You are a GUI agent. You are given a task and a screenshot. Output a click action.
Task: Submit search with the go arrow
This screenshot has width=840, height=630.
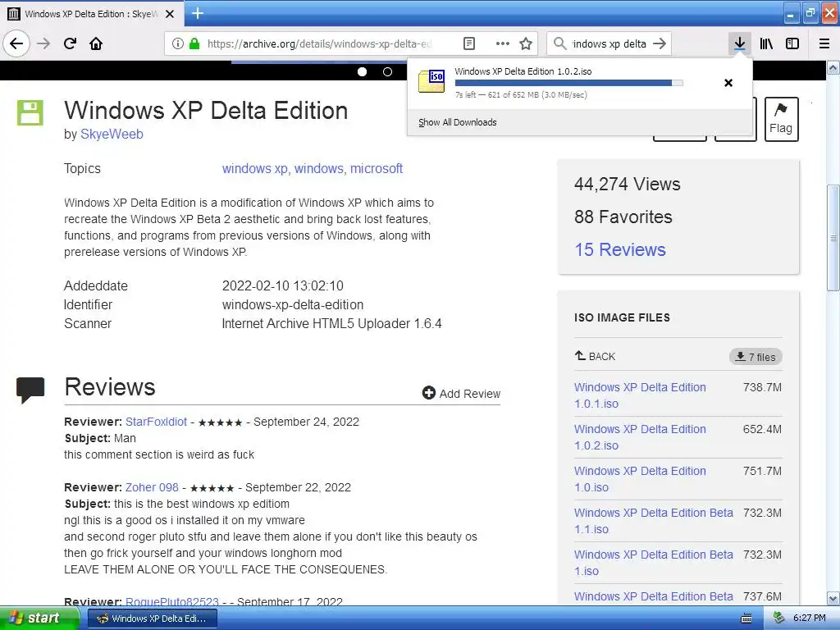660,43
